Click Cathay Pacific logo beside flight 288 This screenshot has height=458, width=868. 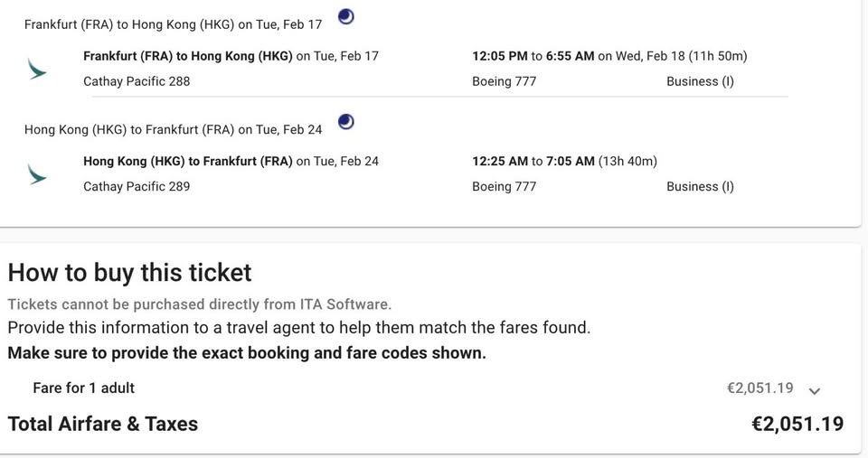(x=37, y=69)
